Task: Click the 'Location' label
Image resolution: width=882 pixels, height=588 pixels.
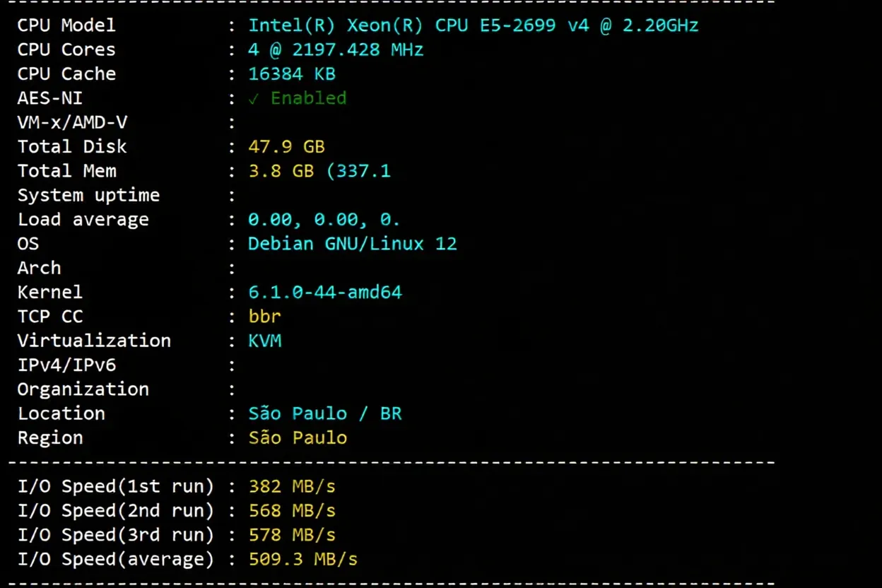Action: coord(61,413)
